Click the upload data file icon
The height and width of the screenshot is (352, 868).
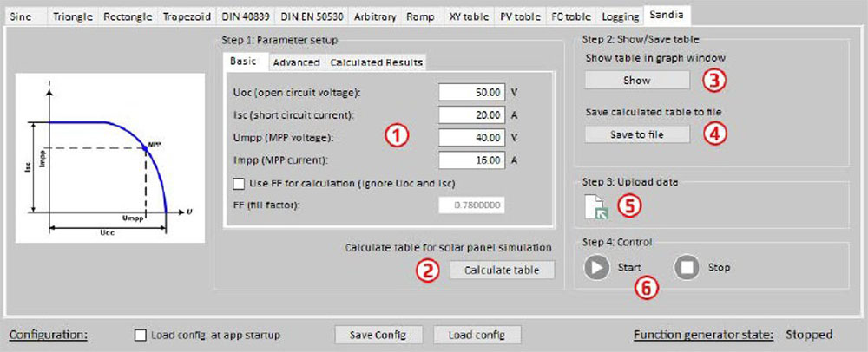coord(595,208)
